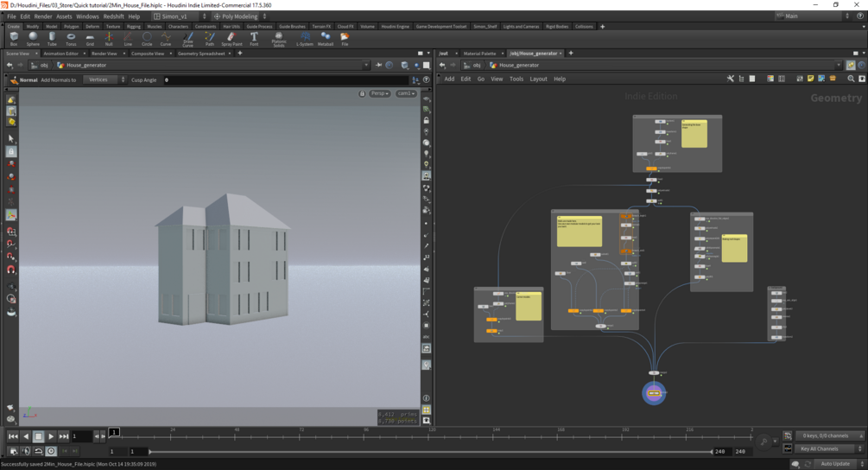Screen dimensions: 868x470
Task: Click the Auto Update button
Action: 835,464
